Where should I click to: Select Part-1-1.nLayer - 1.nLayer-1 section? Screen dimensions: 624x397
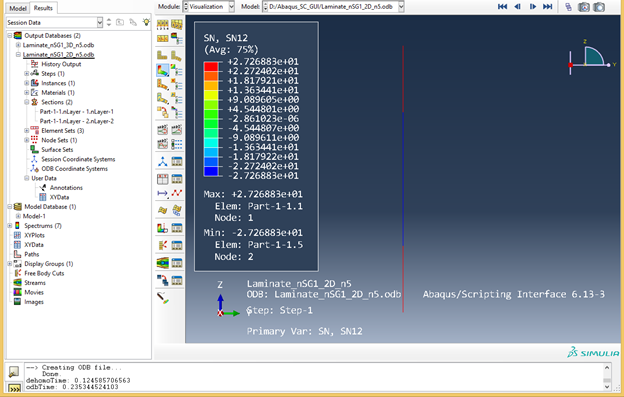click(x=76, y=111)
